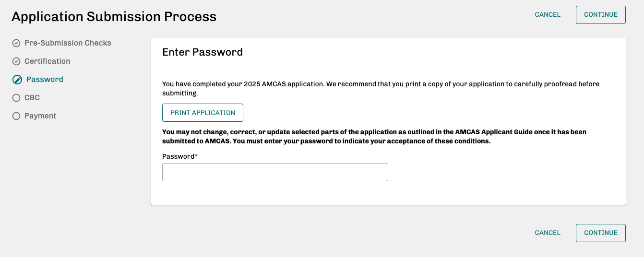Click the Pre-Submission Checks checkmark icon
The width and height of the screenshot is (644, 257).
click(16, 43)
